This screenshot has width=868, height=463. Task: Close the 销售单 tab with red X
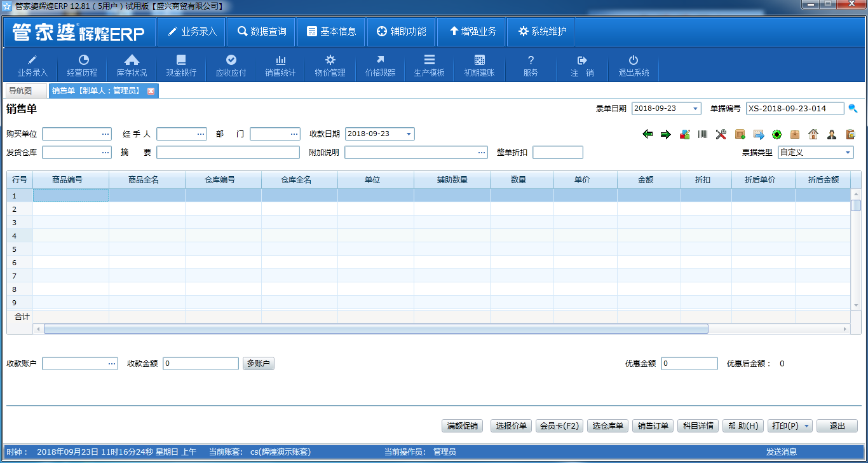click(151, 91)
